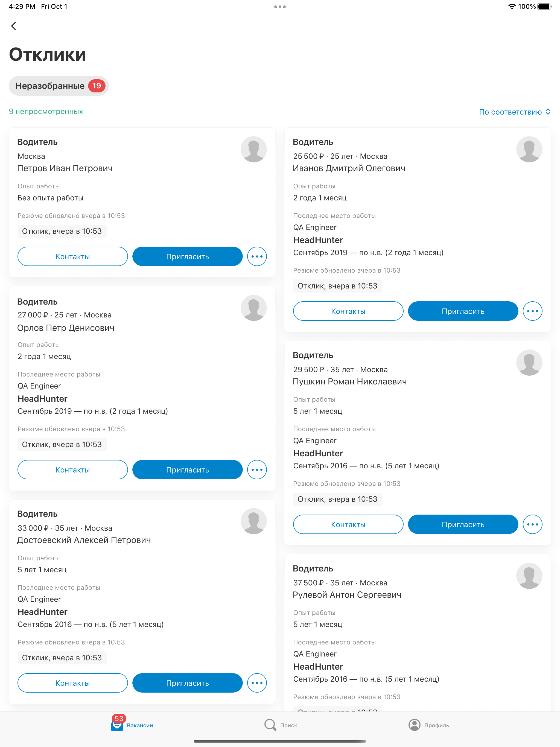560x747 pixels.
Task: Open more actions for Петров Иван Петрович
Action: click(257, 256)
